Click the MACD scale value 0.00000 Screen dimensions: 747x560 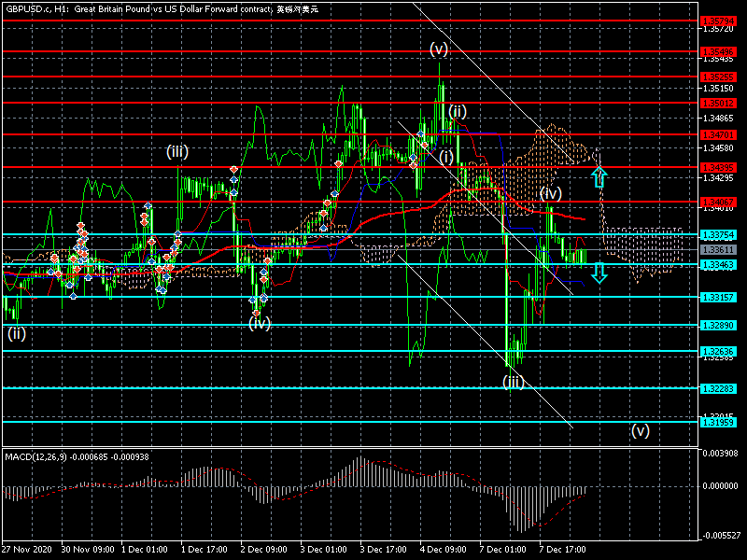(719, 486)
